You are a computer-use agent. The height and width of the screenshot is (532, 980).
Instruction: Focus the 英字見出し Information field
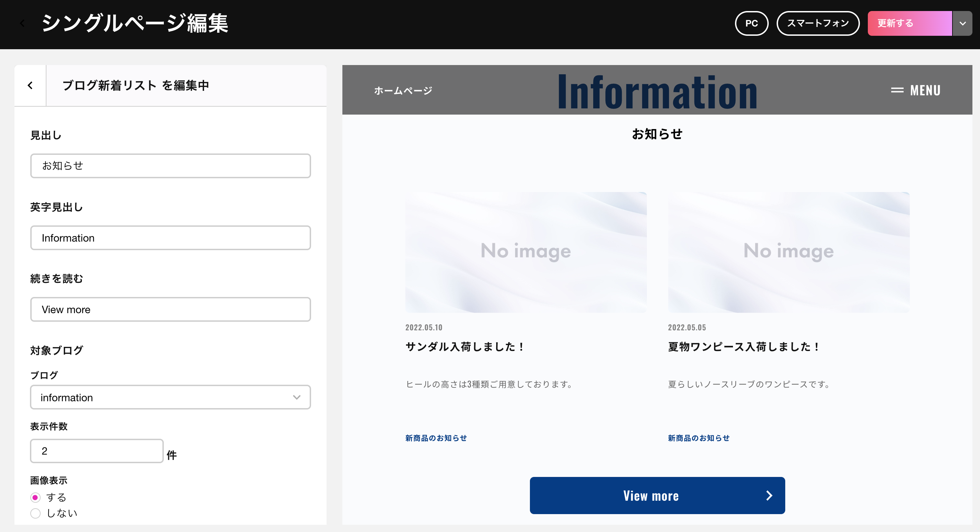point(170,238)
